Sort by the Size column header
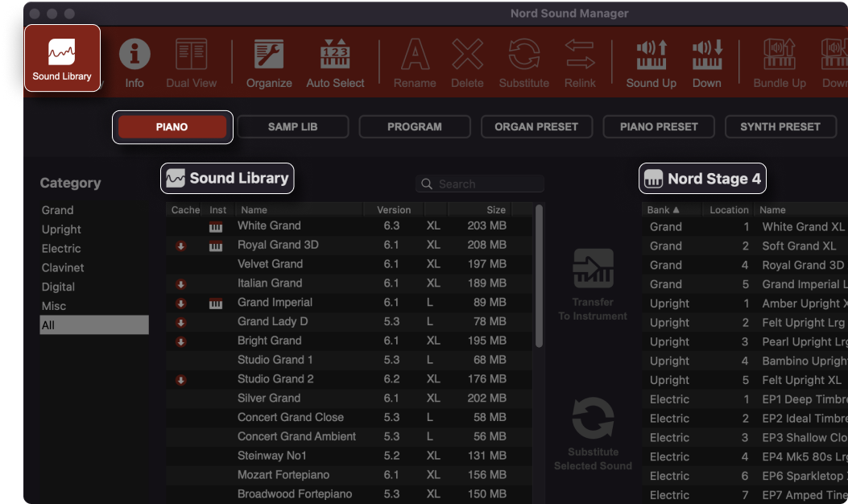 tap(480, 210)
